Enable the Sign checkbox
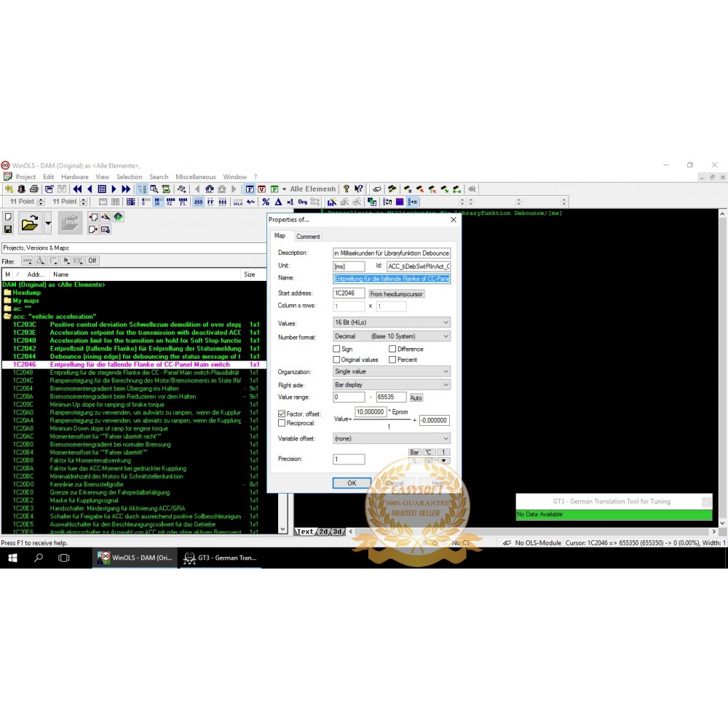This screenshot has width=728, height=728. pos(337,349)
